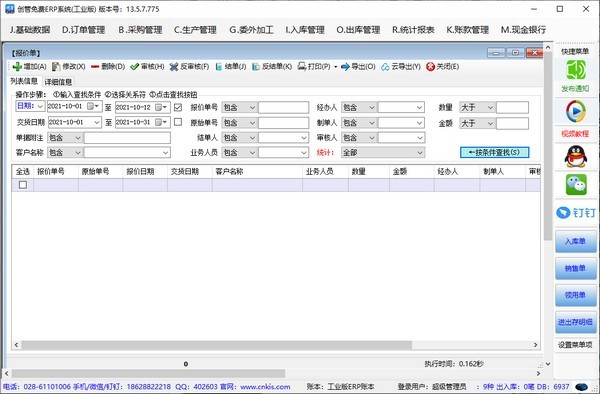Image resolution: width=600 pixels, height=394 pixels.
Task: Click the 全选 select-all column header
Action: coord(23,171)
